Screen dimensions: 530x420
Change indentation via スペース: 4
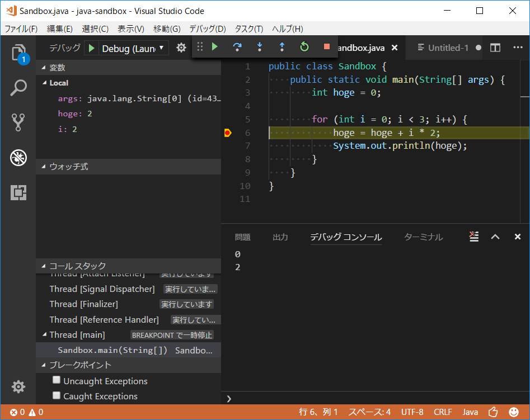pos(369,412)
